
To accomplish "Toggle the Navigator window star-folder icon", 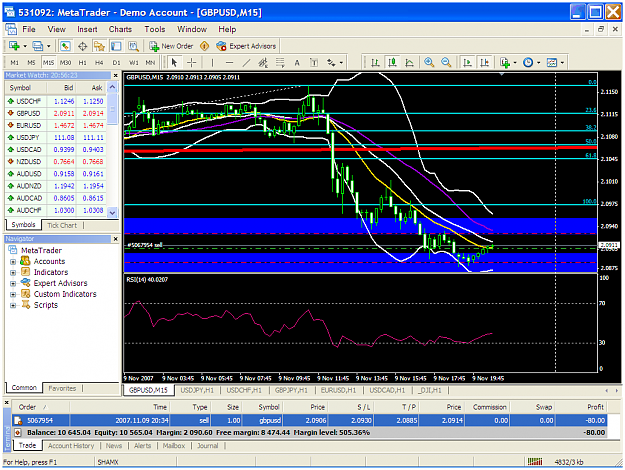I will pos(99,46).
